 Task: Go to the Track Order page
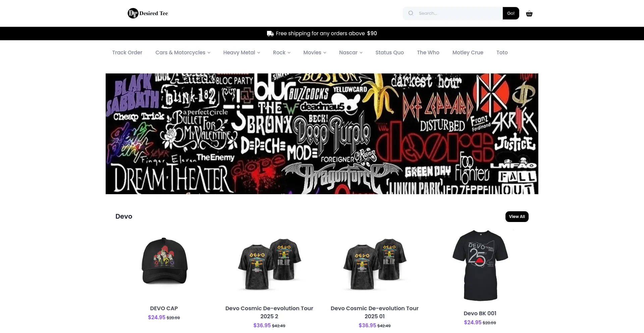(127, 53)
